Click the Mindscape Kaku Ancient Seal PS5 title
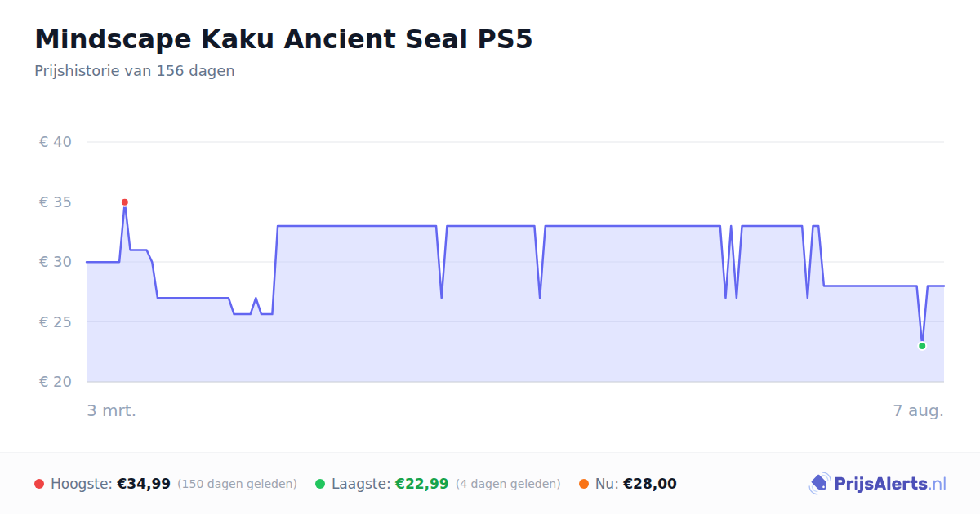The width and height of the screenshot is (980, 514). (283, 39)
